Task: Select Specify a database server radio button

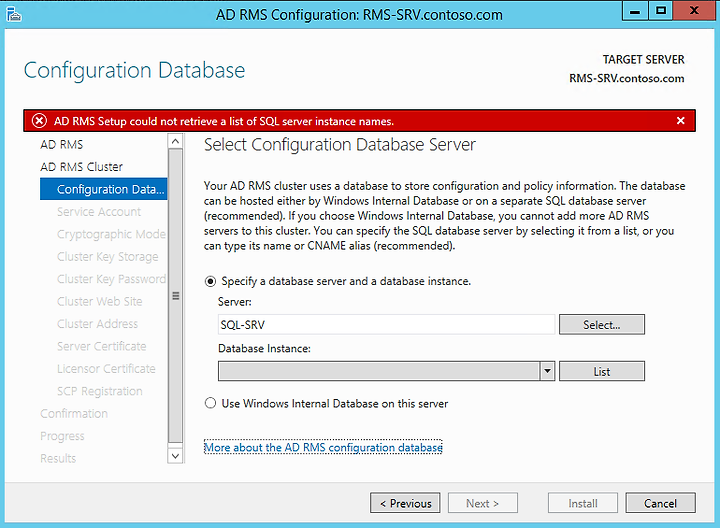Action: pos(210,281)
